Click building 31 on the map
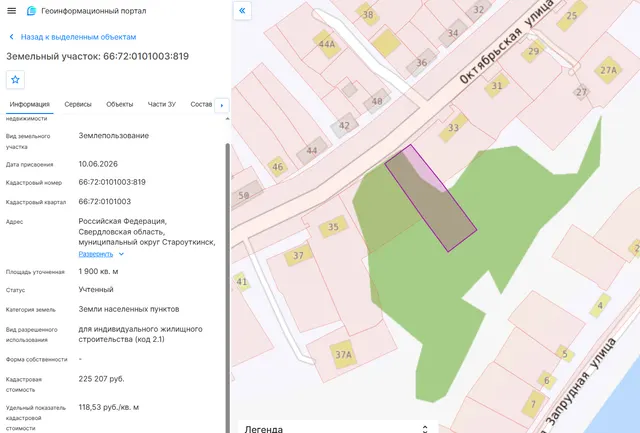Image resolution: width=640 pixels, height=433 pixels. click(x=497, y=86)
